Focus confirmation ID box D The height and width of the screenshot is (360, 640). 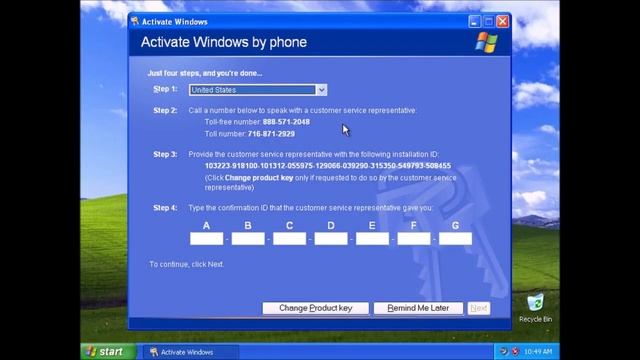pyautogui.click(x=331, y=239)
